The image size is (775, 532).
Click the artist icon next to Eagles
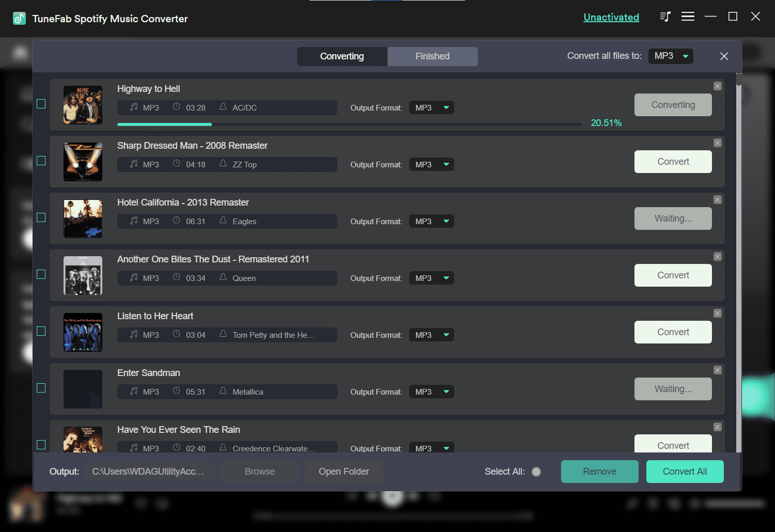(223, 221)
